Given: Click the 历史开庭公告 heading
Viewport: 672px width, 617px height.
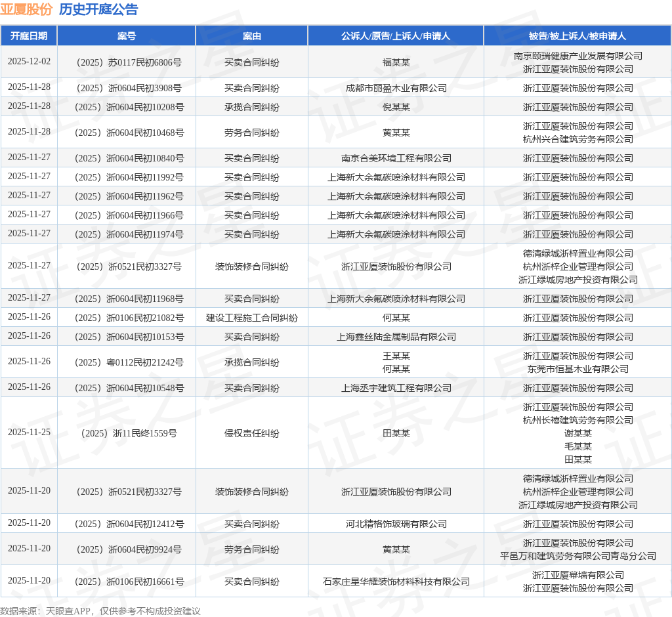Looking at the screenshot, I should (98, 9).
